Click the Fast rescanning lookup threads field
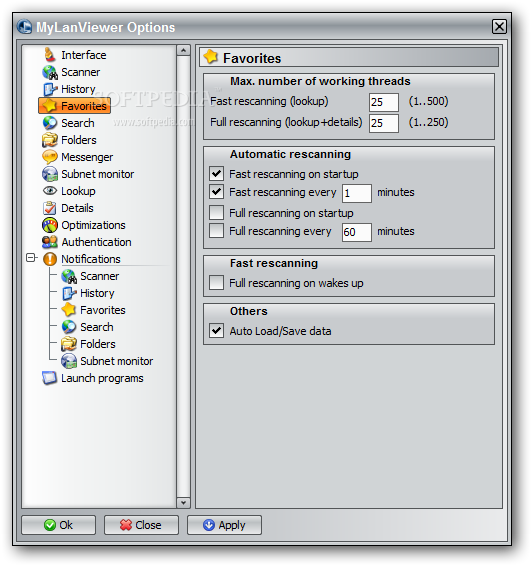Image resolution: width=532 pixels, height=566 pixels. [x=384, y=102]
